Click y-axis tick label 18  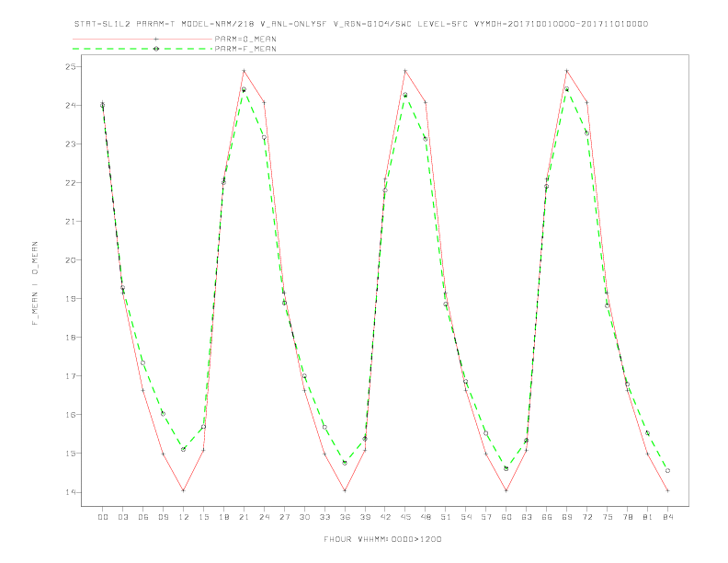click(71, 338)
